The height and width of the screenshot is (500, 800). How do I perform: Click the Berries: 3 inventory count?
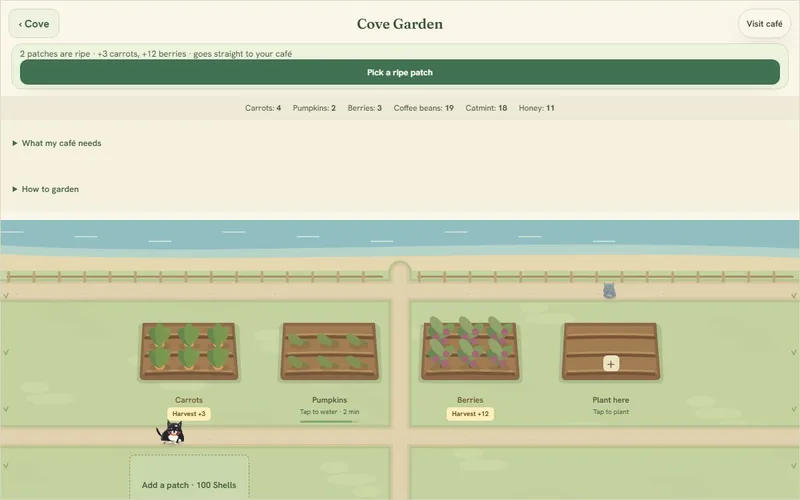pyautogui.click(x=365, y=108)
